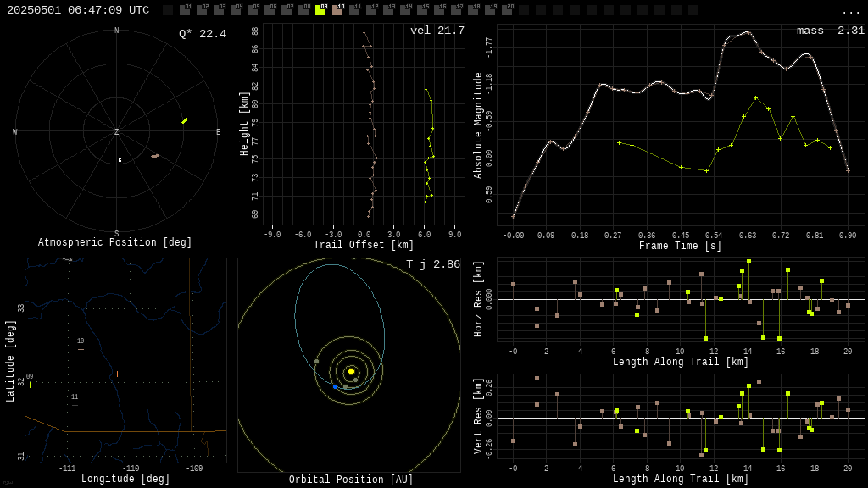Click the station 05 square indicator
The image size is (868, 488).
pos(253,10)
